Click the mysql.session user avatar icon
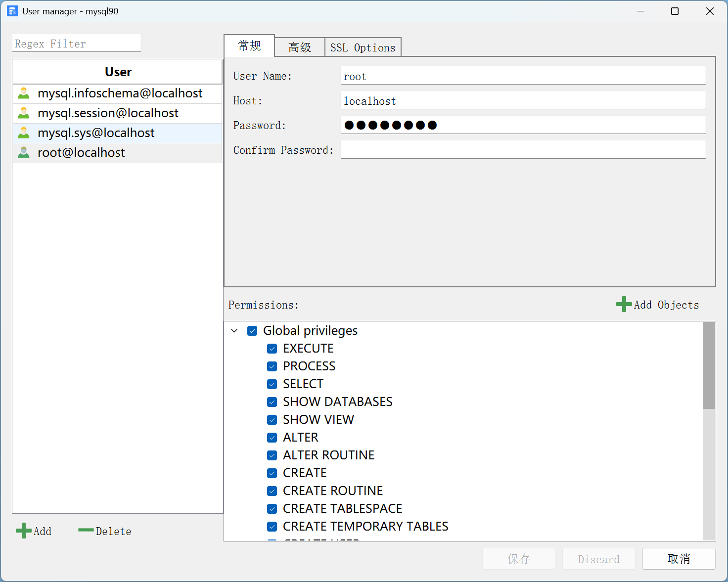Viewport: 728px width, 582px height. pos(24,113)
